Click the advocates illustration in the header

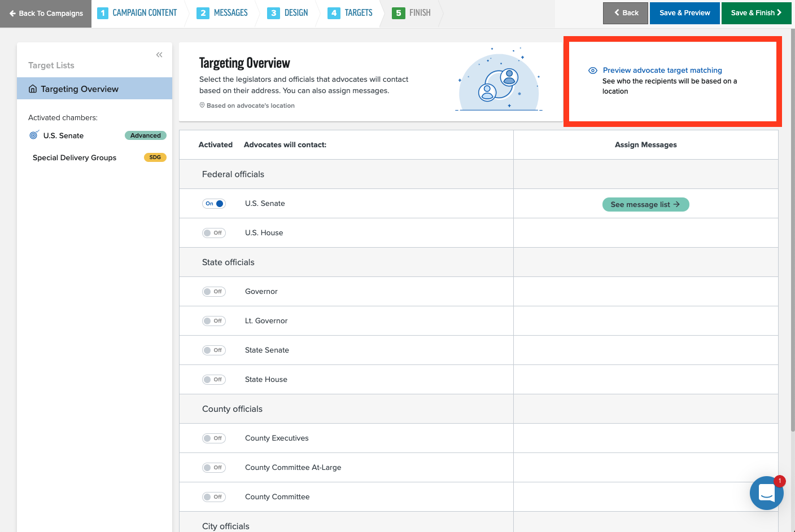point(499,80)
